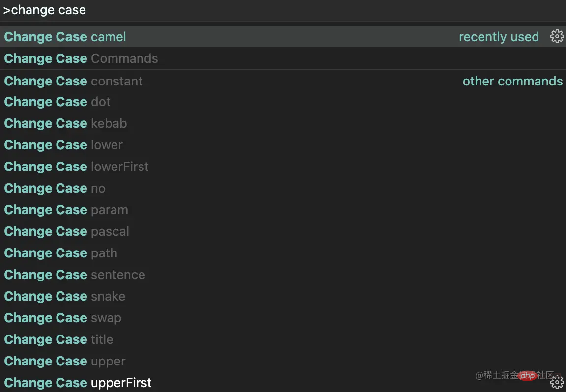Pick Change Case swap option

(x=63, y=318)
